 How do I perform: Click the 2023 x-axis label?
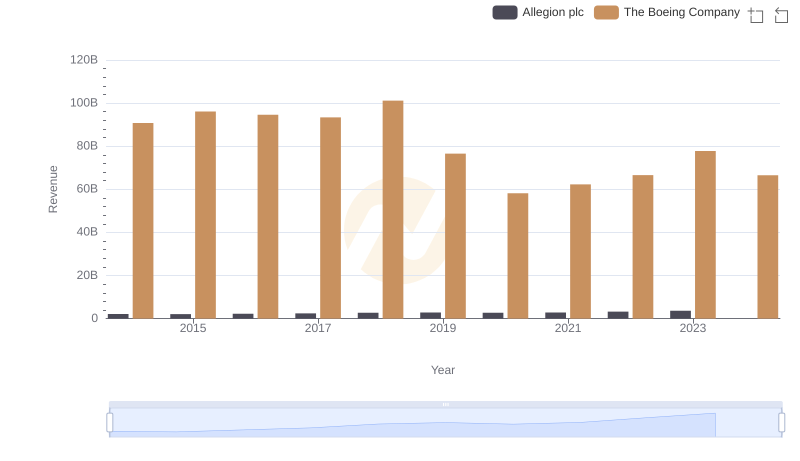point(693,328)
